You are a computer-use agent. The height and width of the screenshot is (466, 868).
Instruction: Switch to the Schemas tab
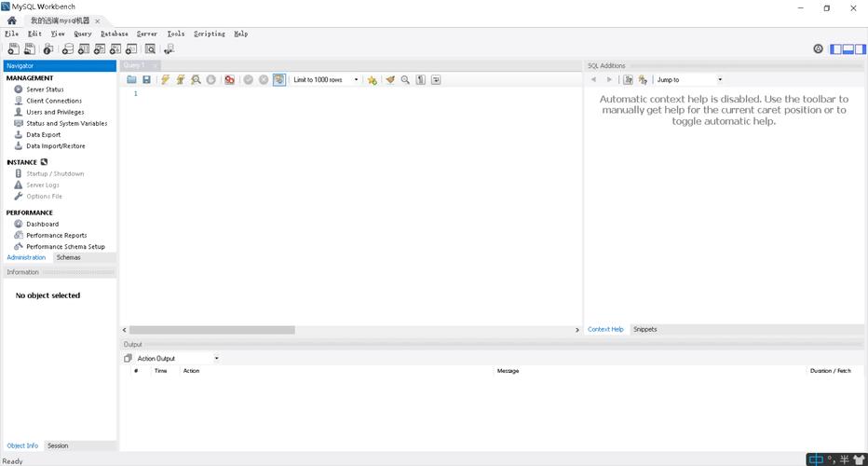(x=68, y=257)
